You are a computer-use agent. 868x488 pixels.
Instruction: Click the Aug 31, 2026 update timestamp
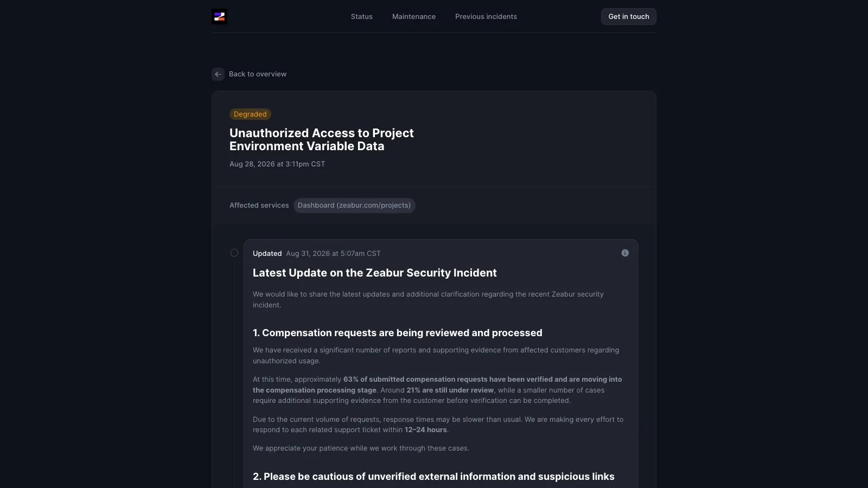pos(334,254)
